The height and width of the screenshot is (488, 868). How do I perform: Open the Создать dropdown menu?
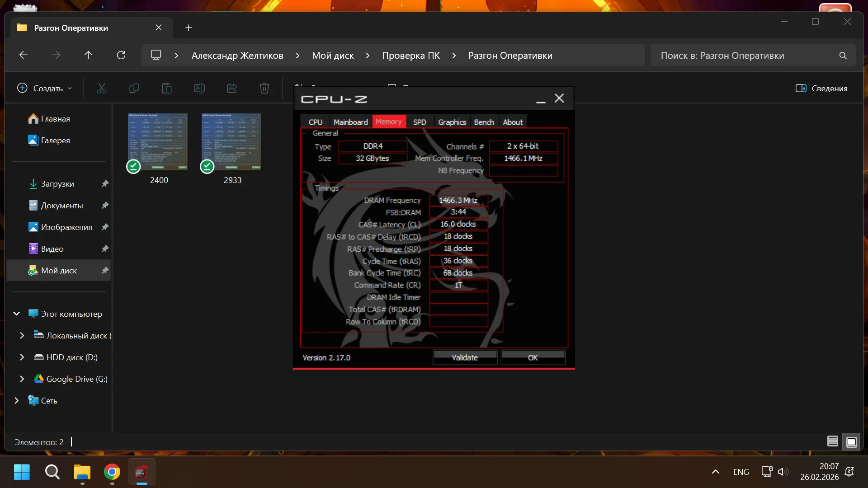click(x=44, y=88)
